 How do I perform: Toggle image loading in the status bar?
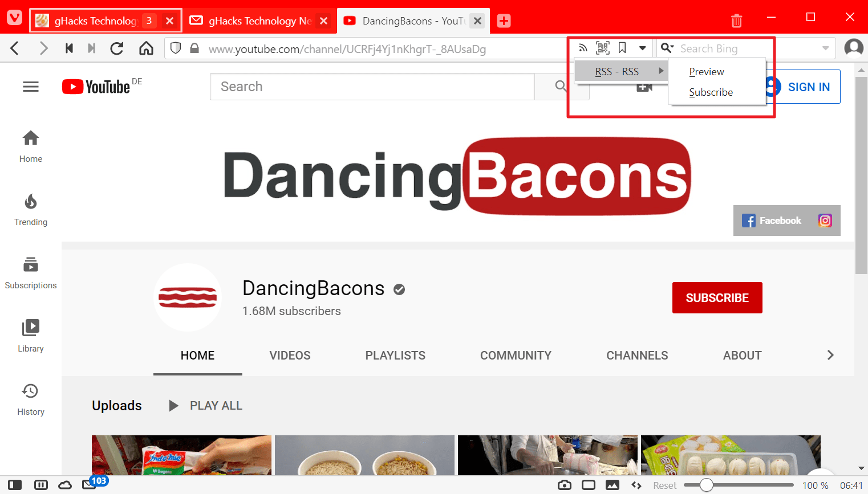[x=613, y=485]
